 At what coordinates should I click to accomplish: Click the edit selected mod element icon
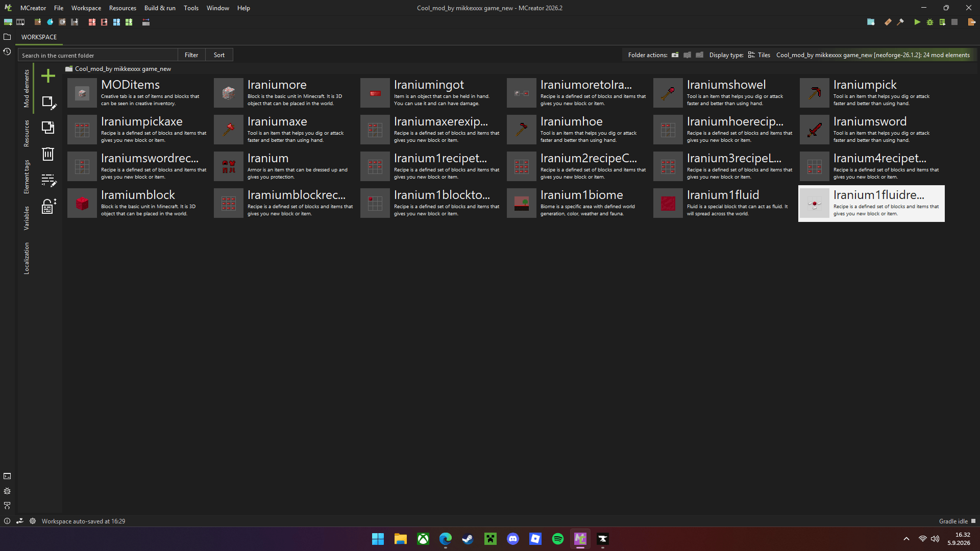[48, 103]
